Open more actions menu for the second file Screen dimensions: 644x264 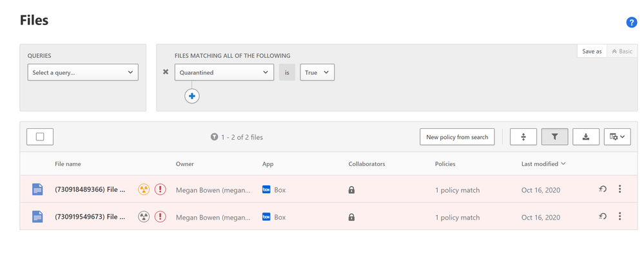620,216
